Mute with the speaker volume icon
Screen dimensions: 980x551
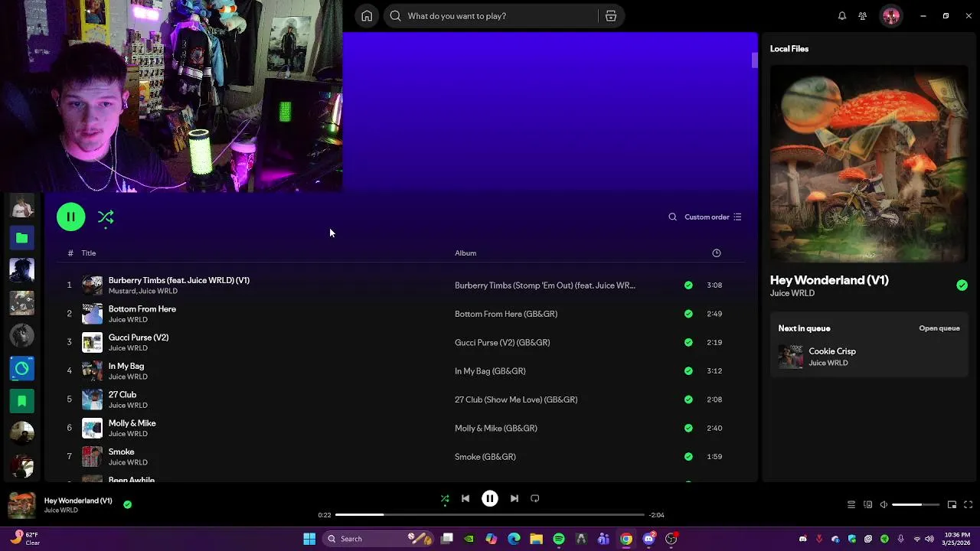[x=884, y=505]
